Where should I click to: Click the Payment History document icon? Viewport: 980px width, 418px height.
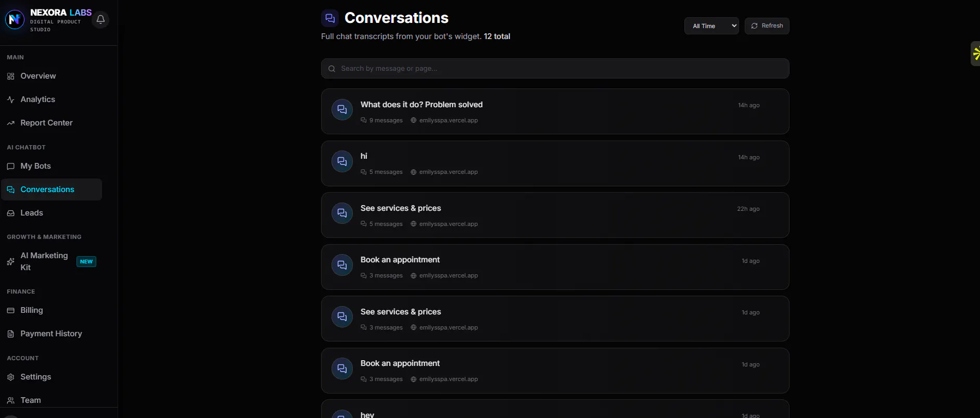coord(10,334)
